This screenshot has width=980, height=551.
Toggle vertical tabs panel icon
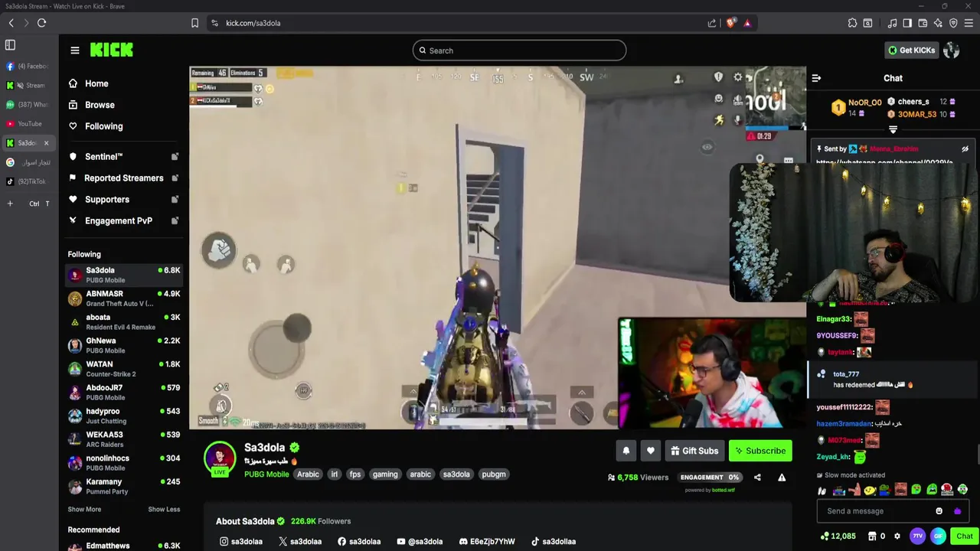[x=10, y=45]
